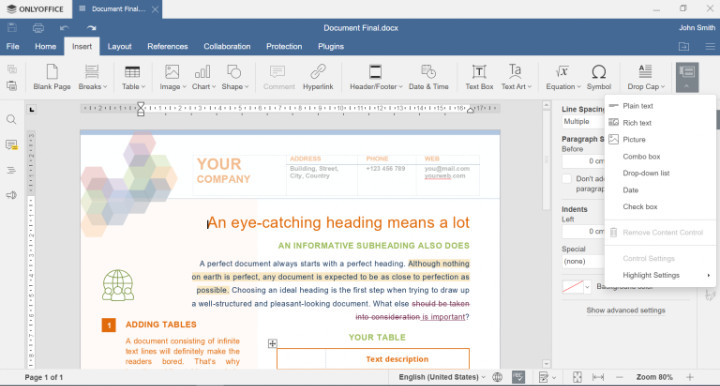Open the Feedback & Support sidebar icon

11,195
